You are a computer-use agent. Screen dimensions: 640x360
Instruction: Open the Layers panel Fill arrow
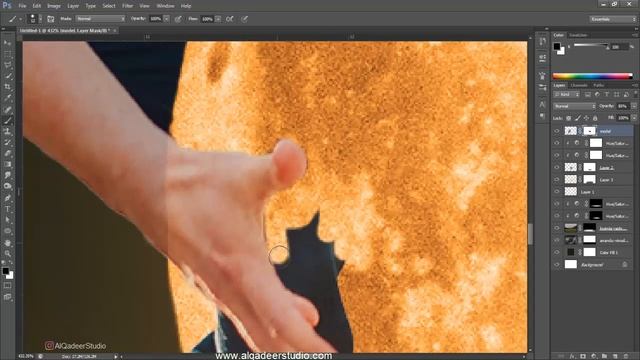click(634, 118)
